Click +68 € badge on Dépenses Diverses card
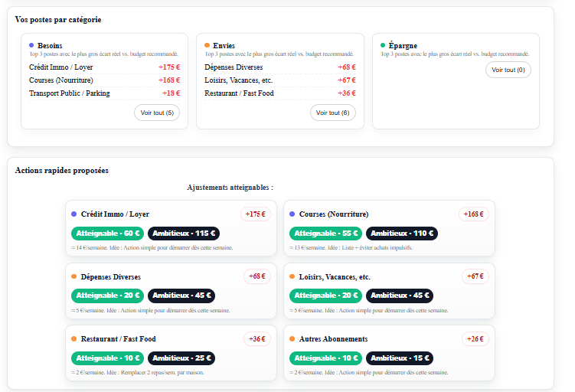575x392 pixels. 256,276
